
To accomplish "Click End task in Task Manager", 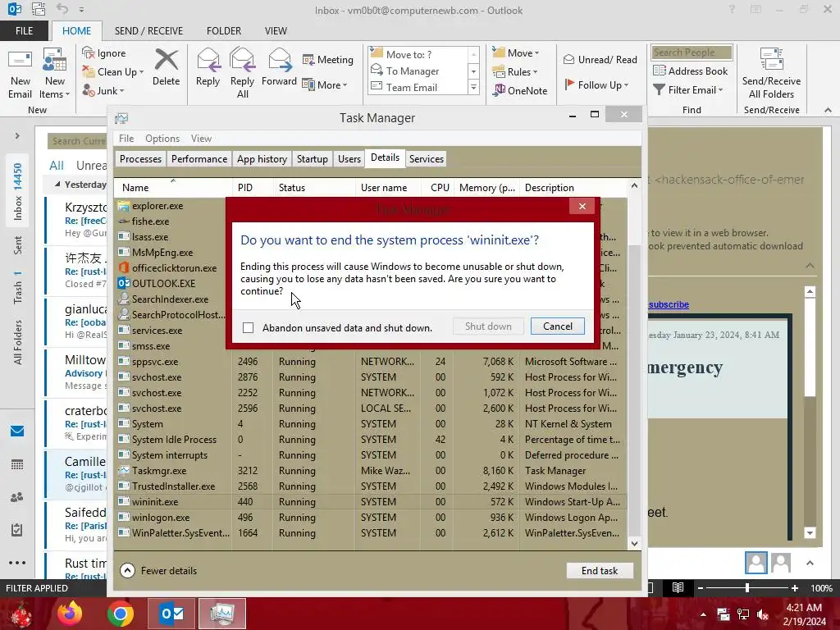I will click(x=600, y=571).
